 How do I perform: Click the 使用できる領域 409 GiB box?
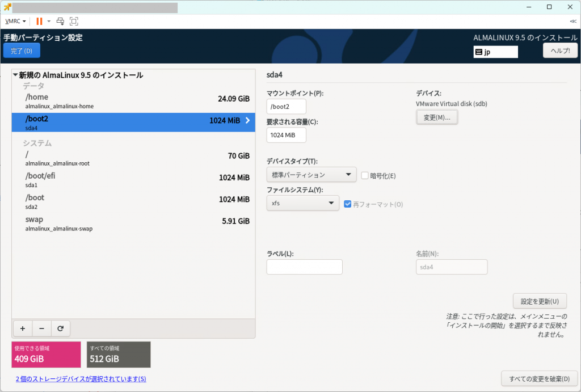coord(47,355)
